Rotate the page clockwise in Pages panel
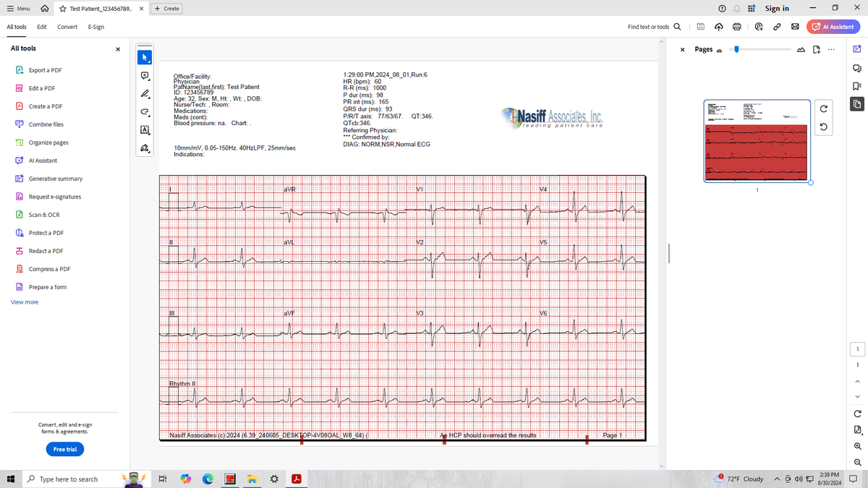868x488 pixels. (825, 109)
